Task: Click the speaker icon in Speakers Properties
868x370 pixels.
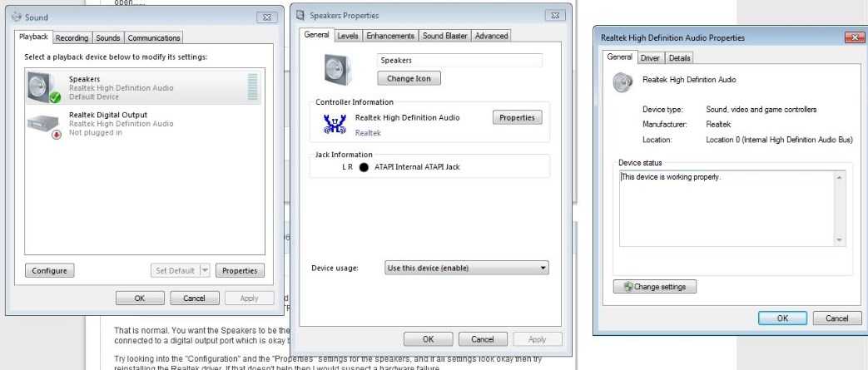Action: coord(338,70)
